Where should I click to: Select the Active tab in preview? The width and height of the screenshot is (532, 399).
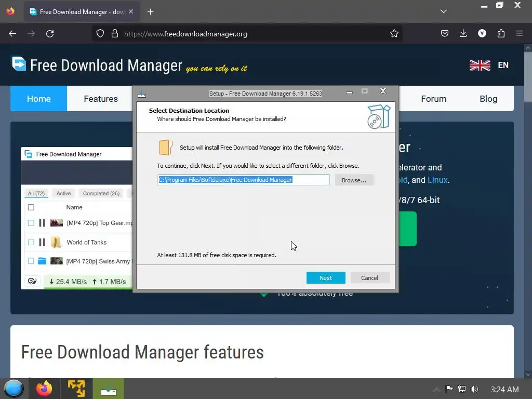63,193
